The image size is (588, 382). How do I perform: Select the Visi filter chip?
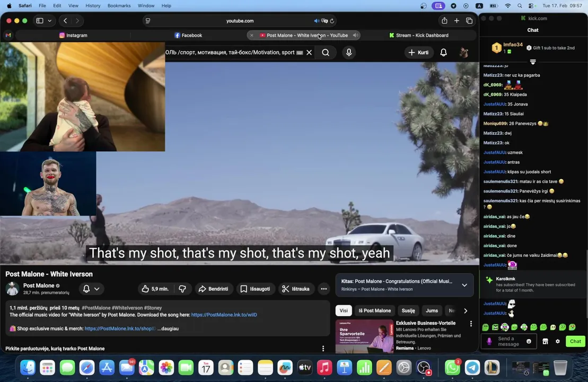click(344, 311)
